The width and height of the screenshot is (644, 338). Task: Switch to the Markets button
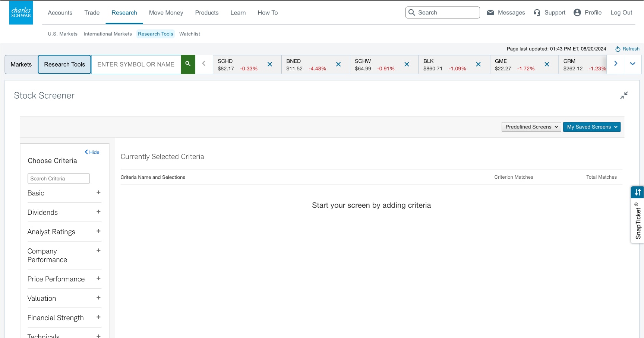click(x=21, y=64)
